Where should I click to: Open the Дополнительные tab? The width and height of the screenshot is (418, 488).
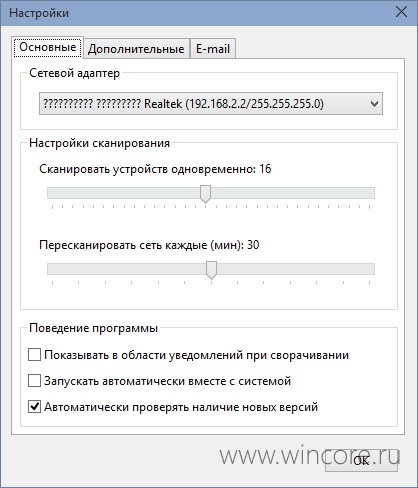tap(136, 49)
